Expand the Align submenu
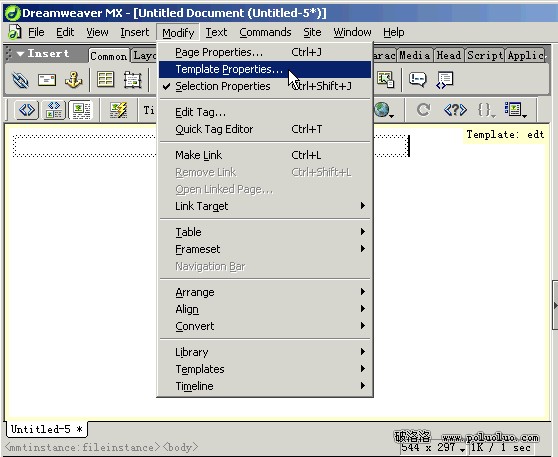This screenshot has width=558, height=457. [265, 309]
